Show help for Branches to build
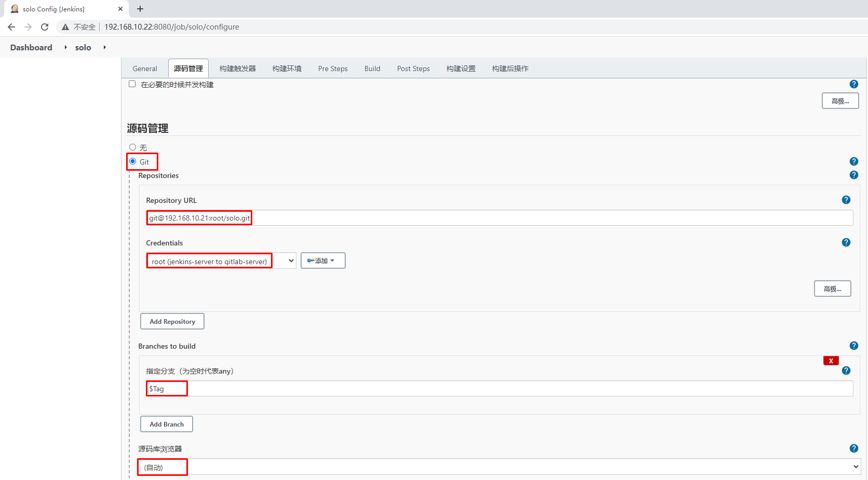The width and height of the screenshot is (868, 480). [854, 346]
